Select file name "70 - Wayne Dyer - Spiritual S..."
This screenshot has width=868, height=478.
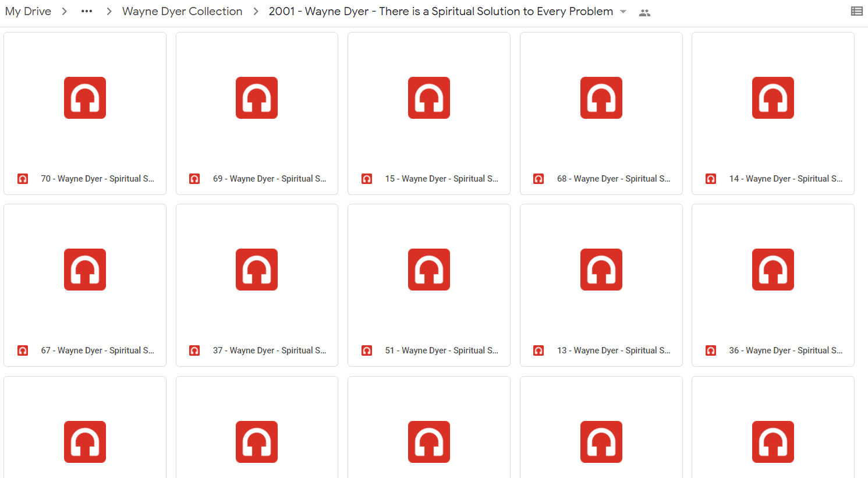tap(98, 179)
